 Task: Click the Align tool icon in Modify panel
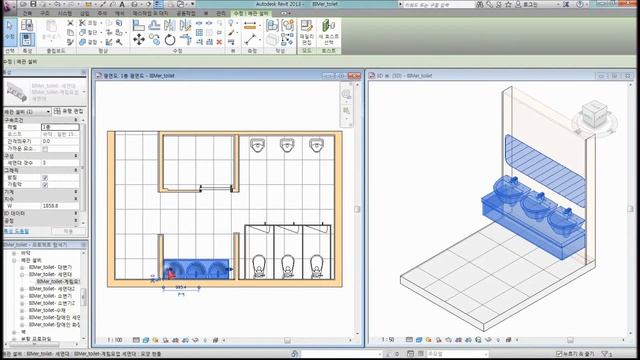139,25
